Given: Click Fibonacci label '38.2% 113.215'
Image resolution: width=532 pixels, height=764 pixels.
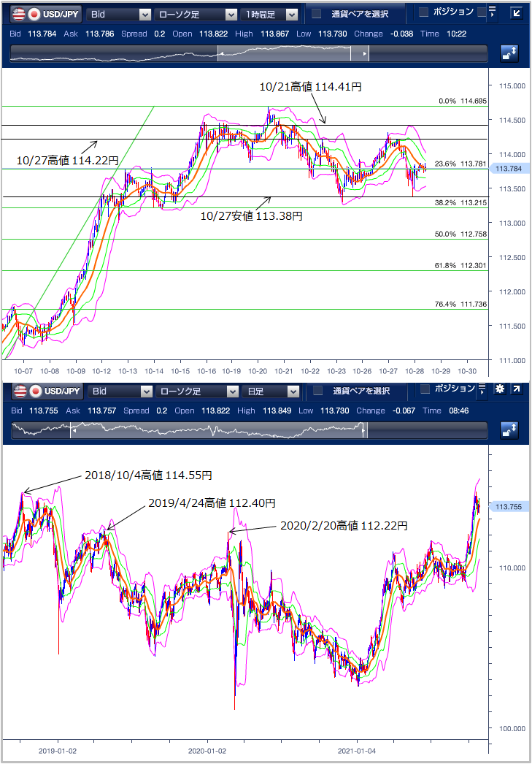Looking at the screenshot, I should tap(460, 203).
